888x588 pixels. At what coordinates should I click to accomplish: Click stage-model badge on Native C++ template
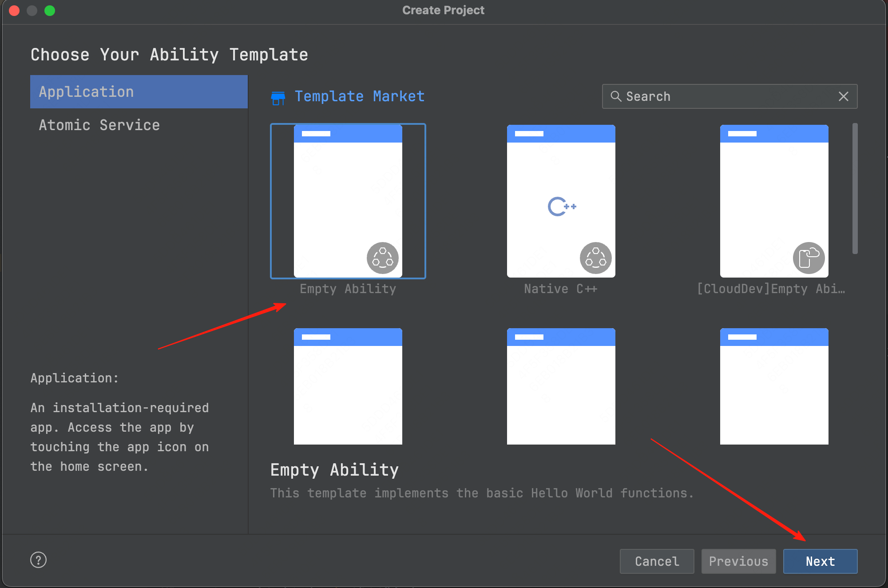click(x=595, y=258)
